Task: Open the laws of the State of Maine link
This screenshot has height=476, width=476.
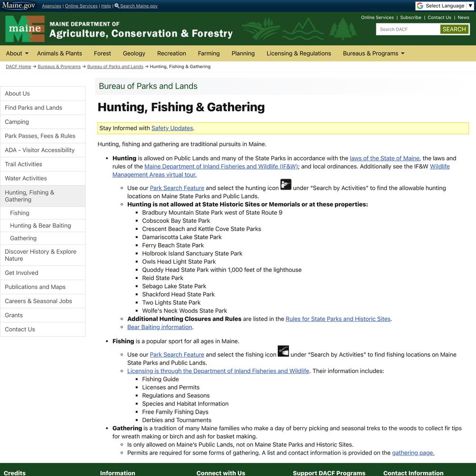Action: 385,158
